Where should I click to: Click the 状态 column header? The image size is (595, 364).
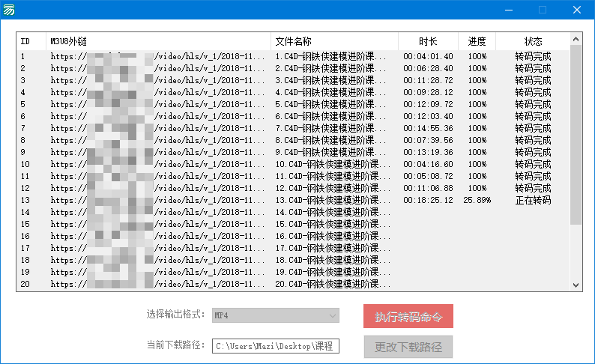pyautogui.click(x=533, y=41)
